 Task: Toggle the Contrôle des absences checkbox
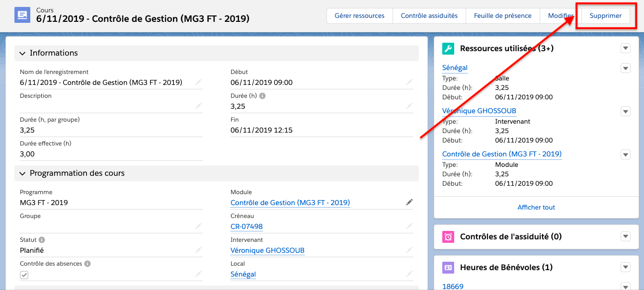[x=24, y=275]
